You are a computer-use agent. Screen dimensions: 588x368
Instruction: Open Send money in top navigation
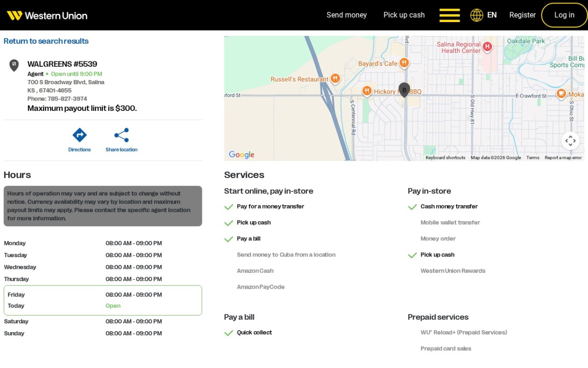tap(346, 15)
